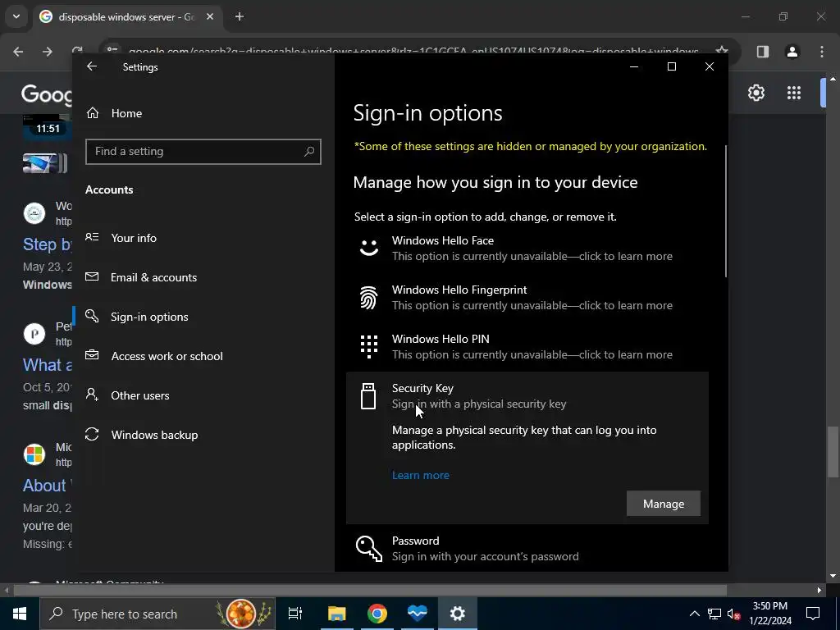Open Google apps grid
The height and width of the screenshot is (630, 840).
[x=794, y=93]
